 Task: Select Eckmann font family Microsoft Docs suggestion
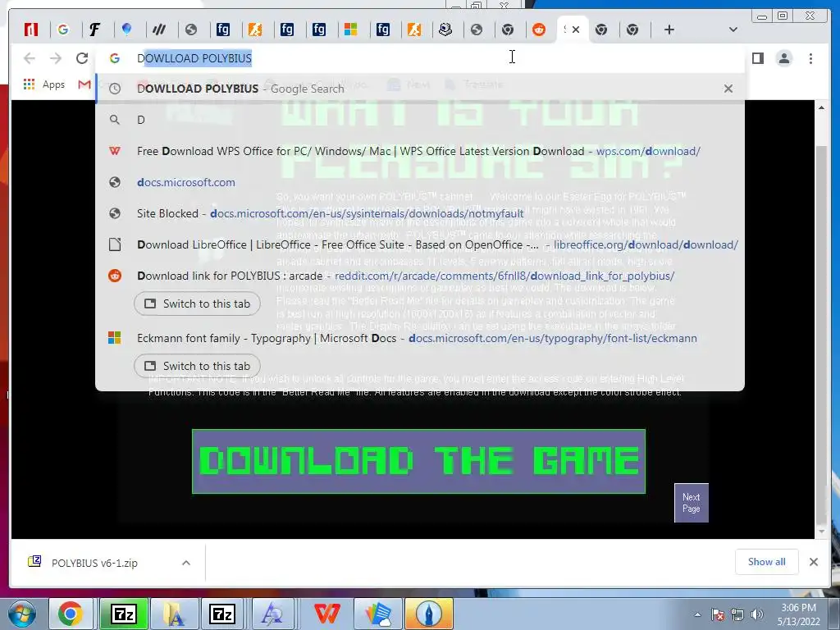click(x=419, y=338)
